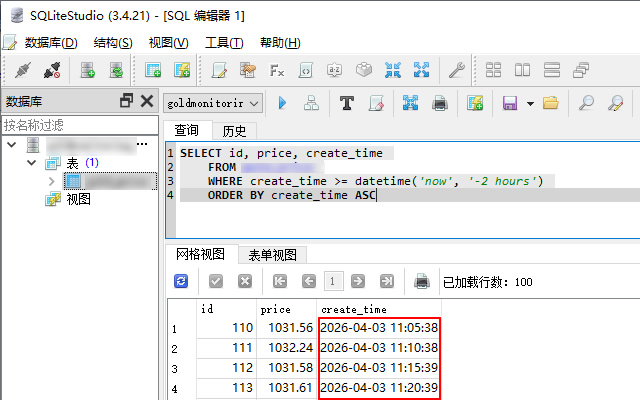The image size is (640, 400).
Task: Open the 工具(T) menu
Action: (223, 43)
